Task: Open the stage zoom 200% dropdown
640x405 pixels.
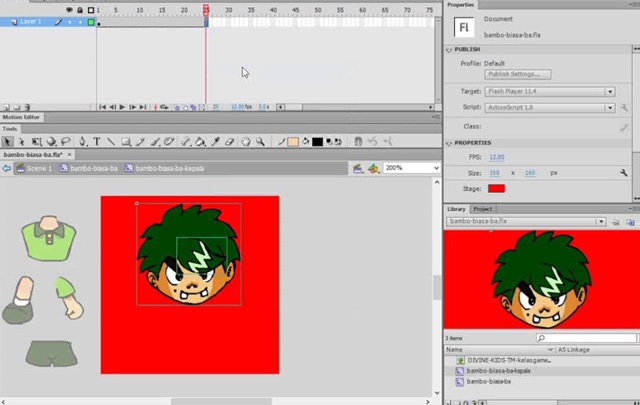Action: (411, 168)
